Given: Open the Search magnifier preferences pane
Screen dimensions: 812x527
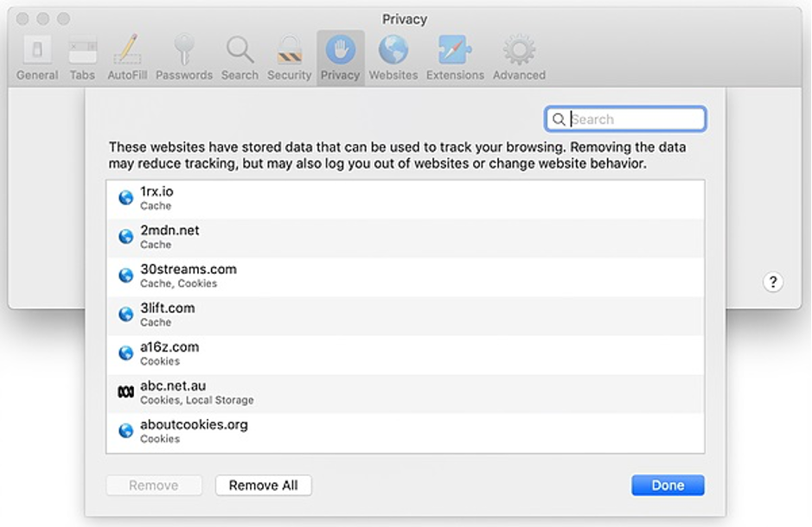Looking at the screenshot, I should click(240, 58).
